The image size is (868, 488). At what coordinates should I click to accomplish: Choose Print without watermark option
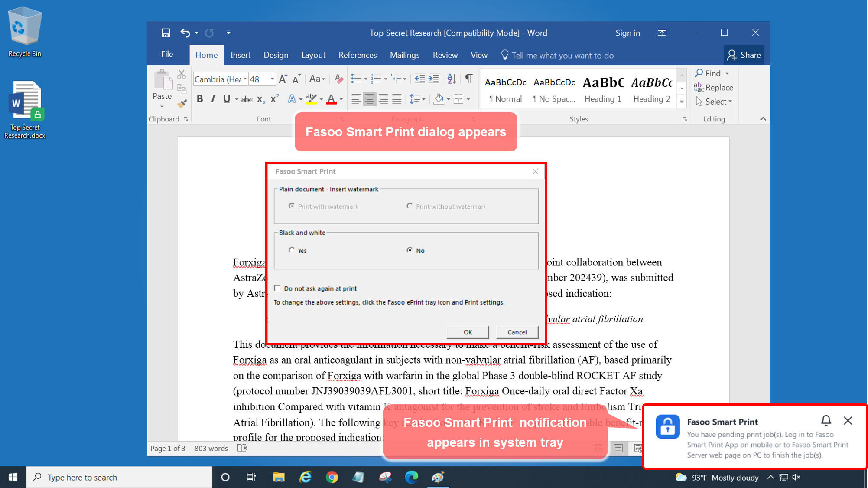tap(410, 206)
